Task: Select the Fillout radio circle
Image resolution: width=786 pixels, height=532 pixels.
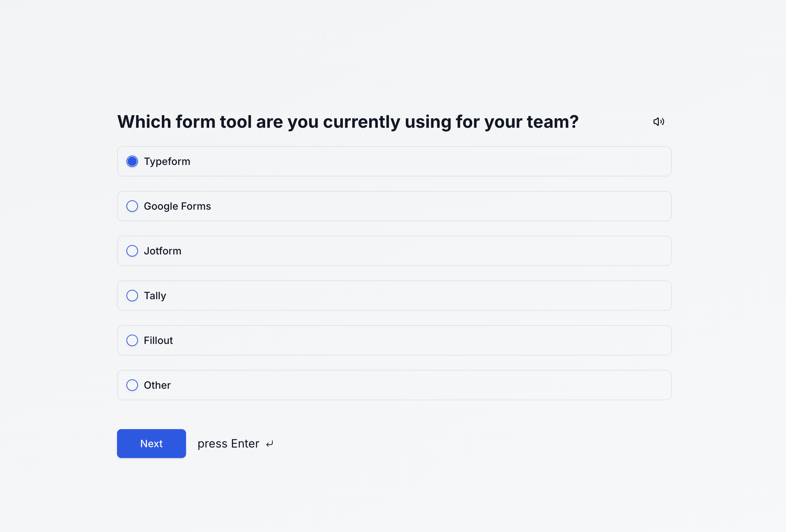Action: [x=132, y=340]
